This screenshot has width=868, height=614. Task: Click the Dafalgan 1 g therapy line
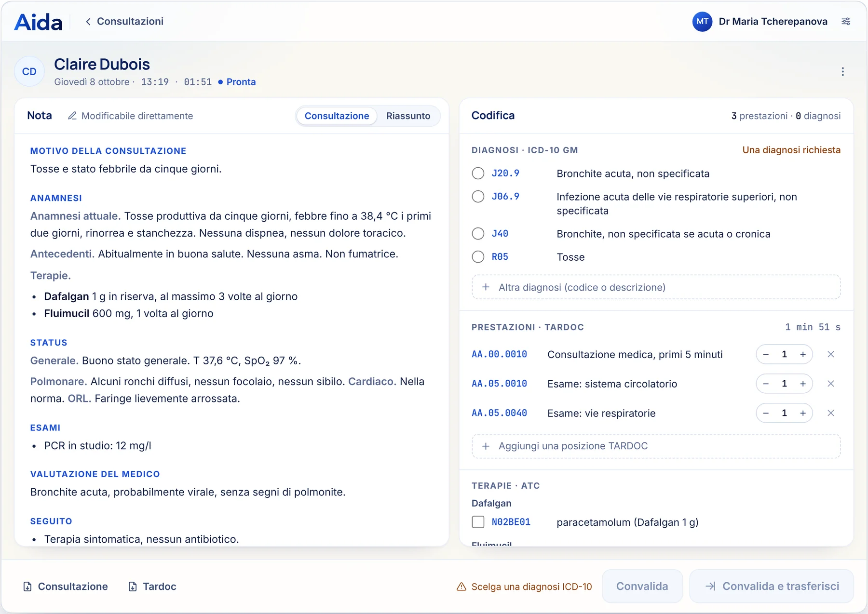(171, 296)
